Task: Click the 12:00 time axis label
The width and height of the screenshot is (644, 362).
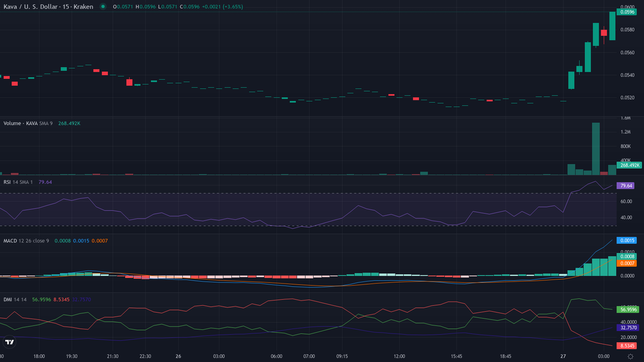Action: click(399, 356)
